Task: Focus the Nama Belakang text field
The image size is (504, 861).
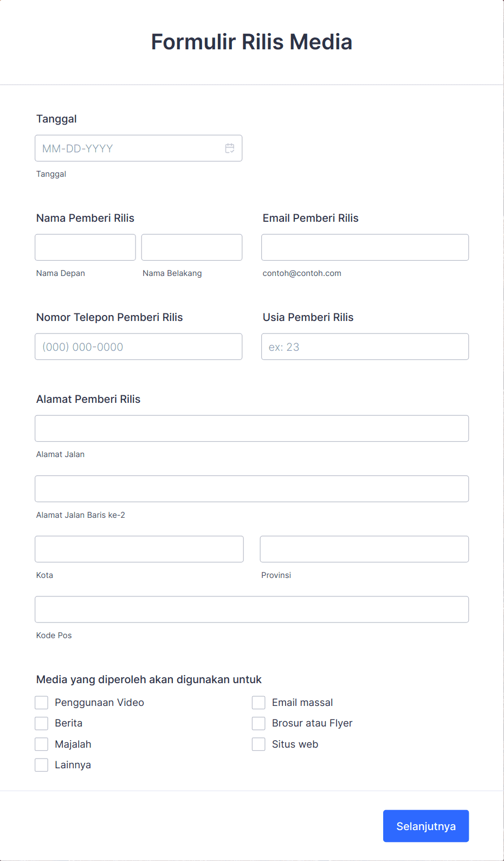Action: pos(192,247)
